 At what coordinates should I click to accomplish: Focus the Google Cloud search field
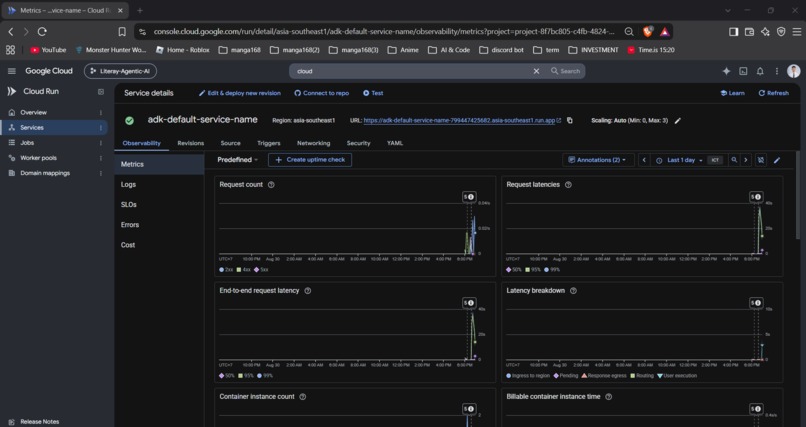coord(414,71)
